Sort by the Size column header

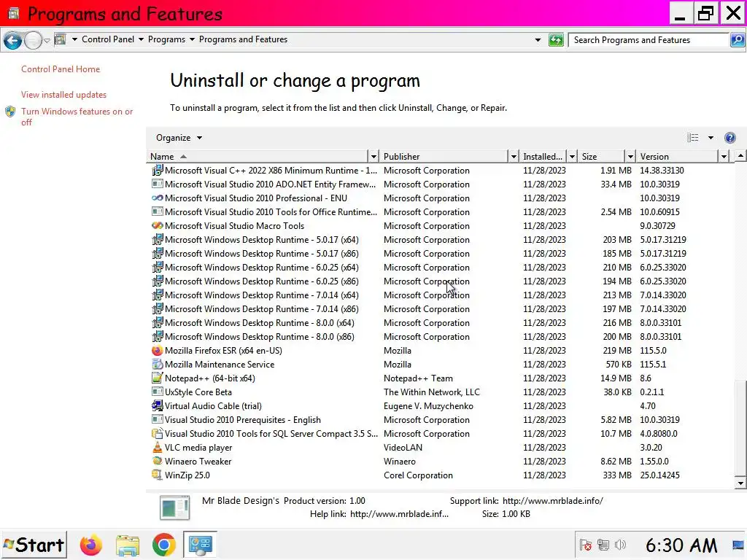click(602, 156)
